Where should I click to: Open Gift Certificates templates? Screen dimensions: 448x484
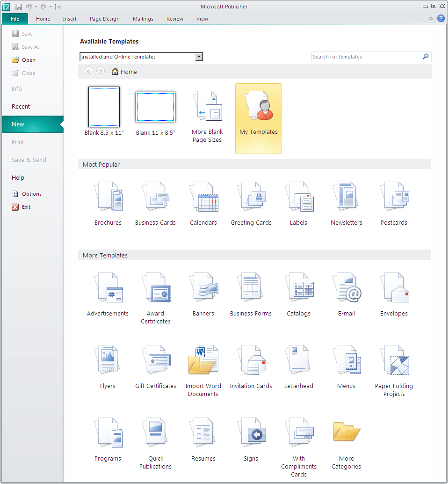(x=155, y=367)
